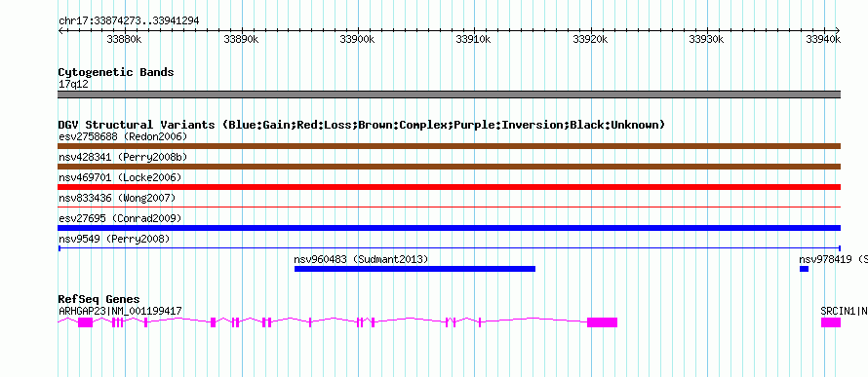
Task: Click the 33910k ruler tick label
Action: 473,39
